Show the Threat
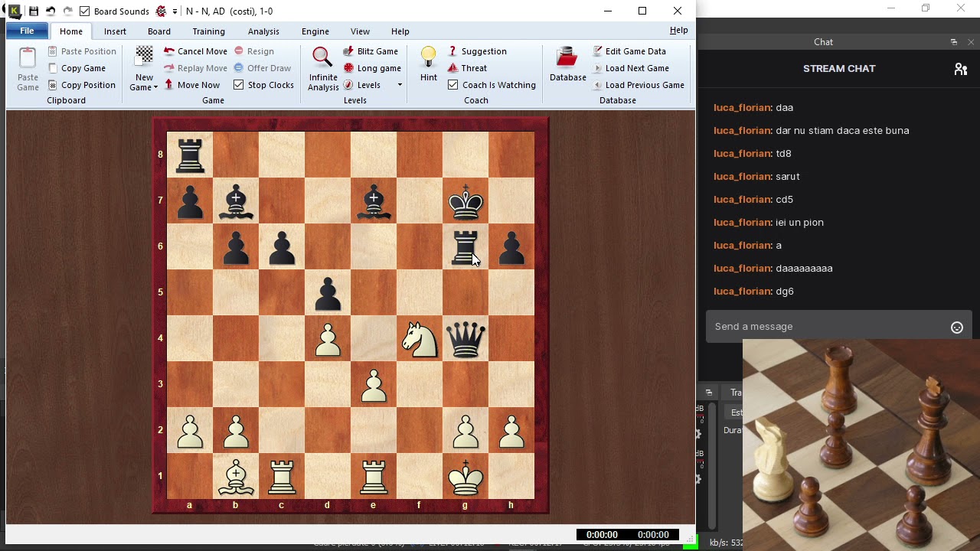This screenshot has height=551, width=980. click(x=468, y=68)
